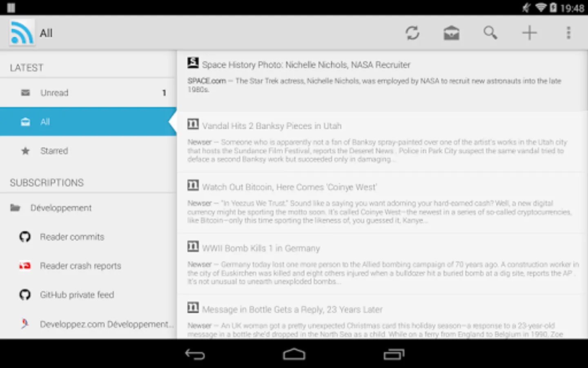Open search with the magnifier icon
This screenshot has height=368, width=588.
coord(490,33)
